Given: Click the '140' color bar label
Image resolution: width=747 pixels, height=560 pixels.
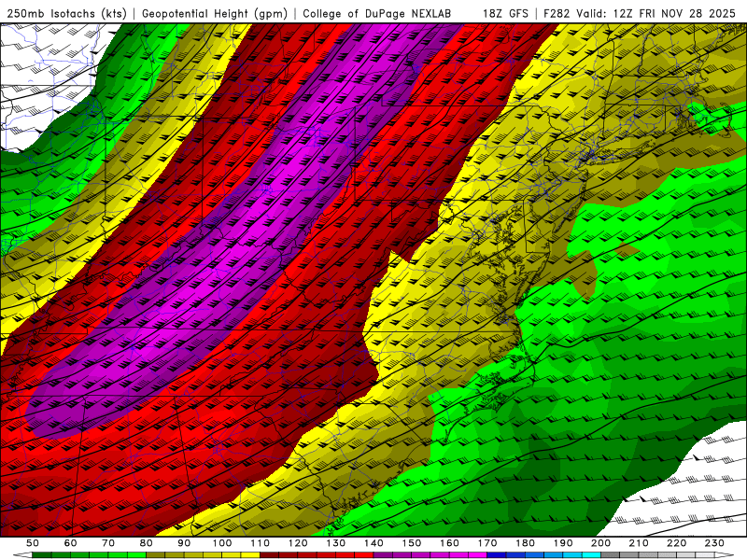Looking at the screenshot, I should (x=374, y=543).
